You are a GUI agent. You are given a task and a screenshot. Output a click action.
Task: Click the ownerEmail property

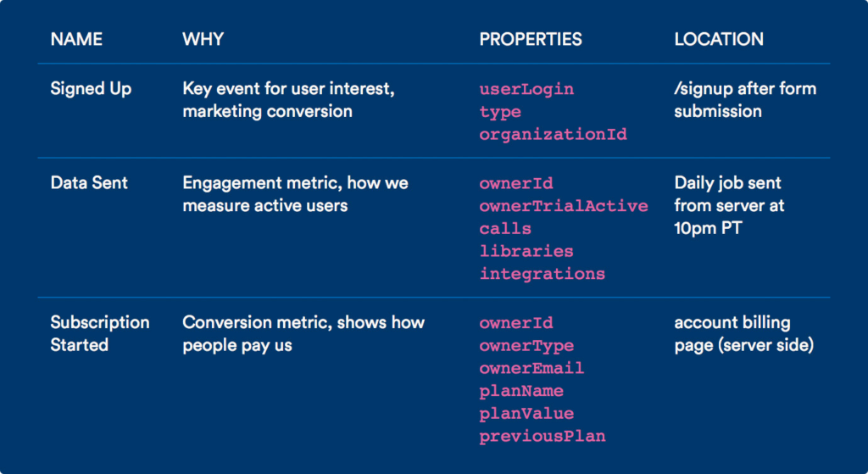click(532, 368)
